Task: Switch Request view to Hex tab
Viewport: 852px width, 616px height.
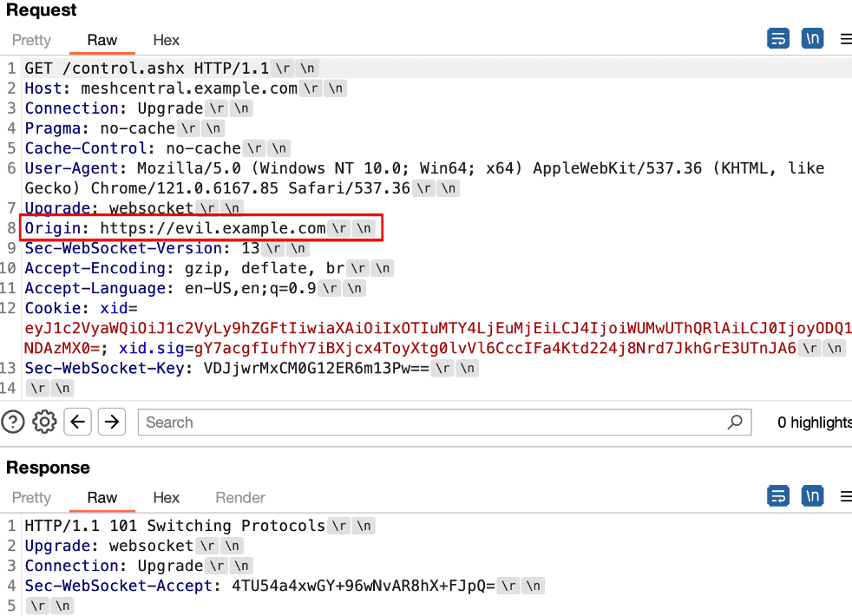Action: (166, 40)
